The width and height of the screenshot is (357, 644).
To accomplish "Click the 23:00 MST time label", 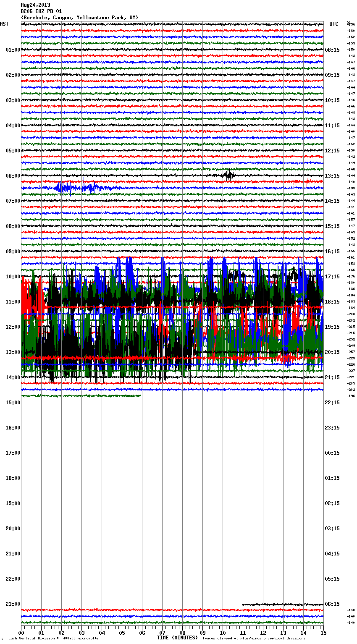I will [13, 604].
